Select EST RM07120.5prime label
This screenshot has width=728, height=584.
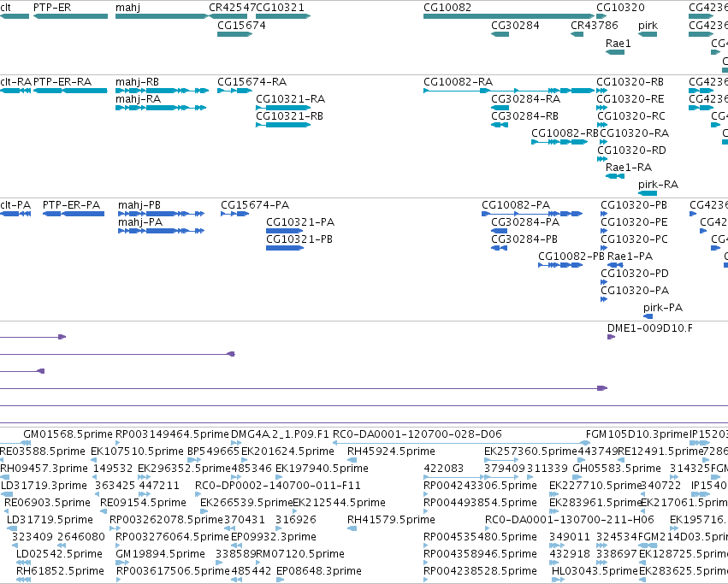point(300,554)
